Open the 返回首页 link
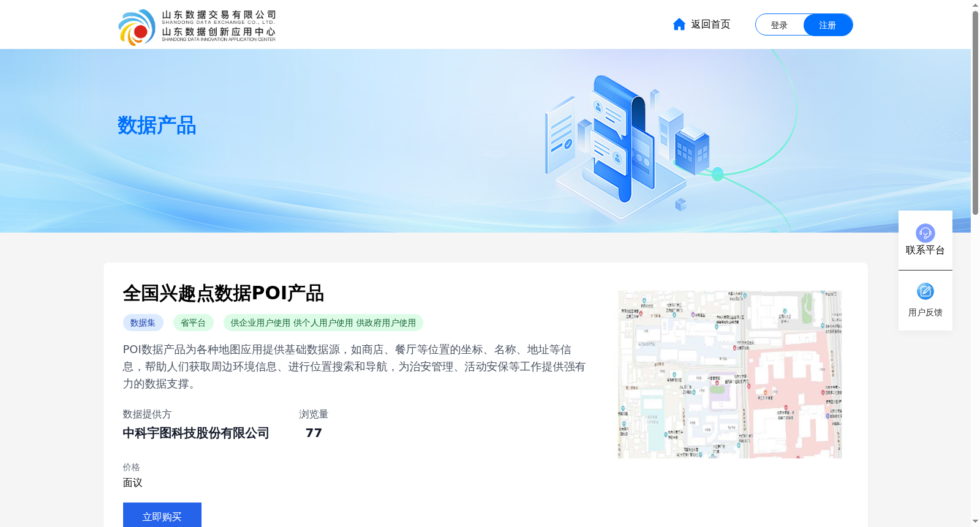 point(710,24)
